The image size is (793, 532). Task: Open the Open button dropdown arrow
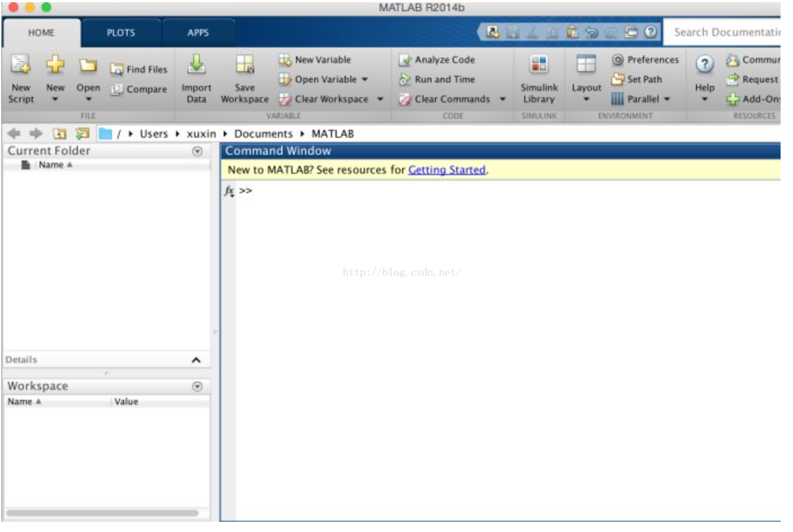coord(88,99)
